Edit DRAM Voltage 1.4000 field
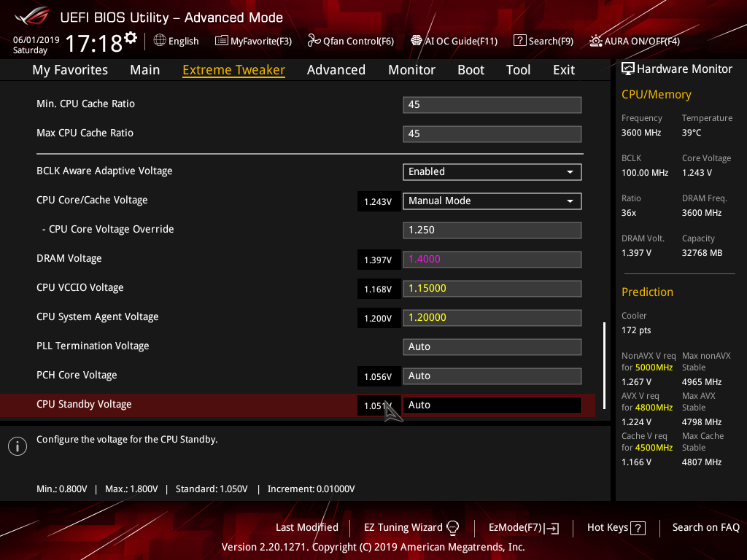 pos(492,260)
